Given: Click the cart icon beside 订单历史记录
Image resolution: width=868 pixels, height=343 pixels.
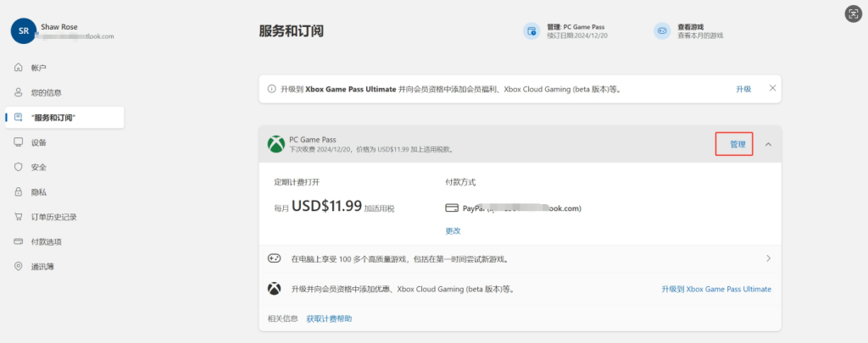Looking at the screenshot, I should click(19, 217).
